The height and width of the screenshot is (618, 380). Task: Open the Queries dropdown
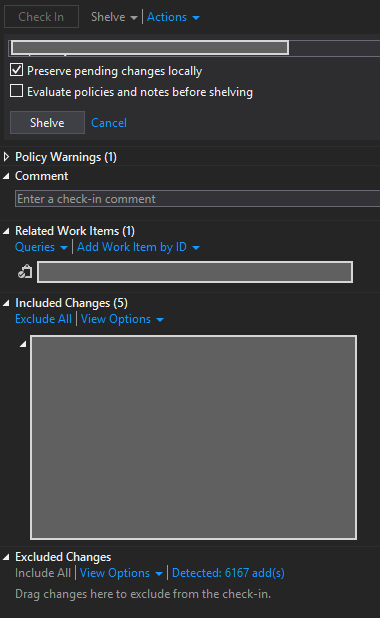pyautogui.click(x=41, y=247)
